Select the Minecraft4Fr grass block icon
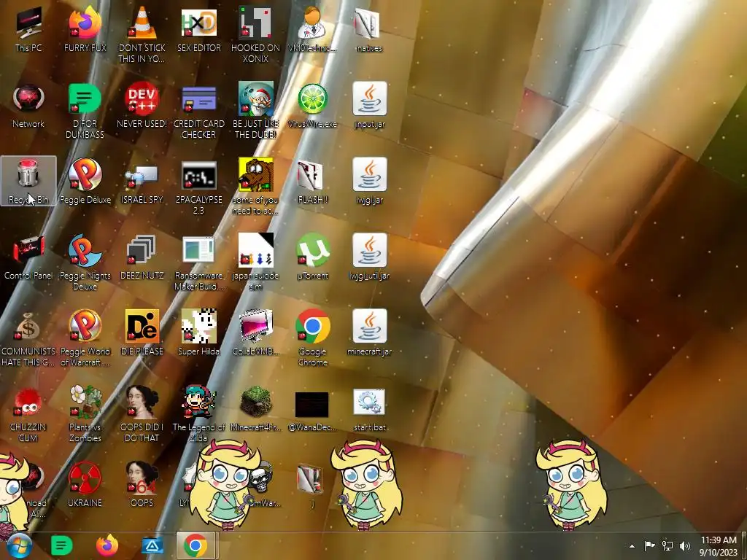747x560 pixels. click(256, 408)
